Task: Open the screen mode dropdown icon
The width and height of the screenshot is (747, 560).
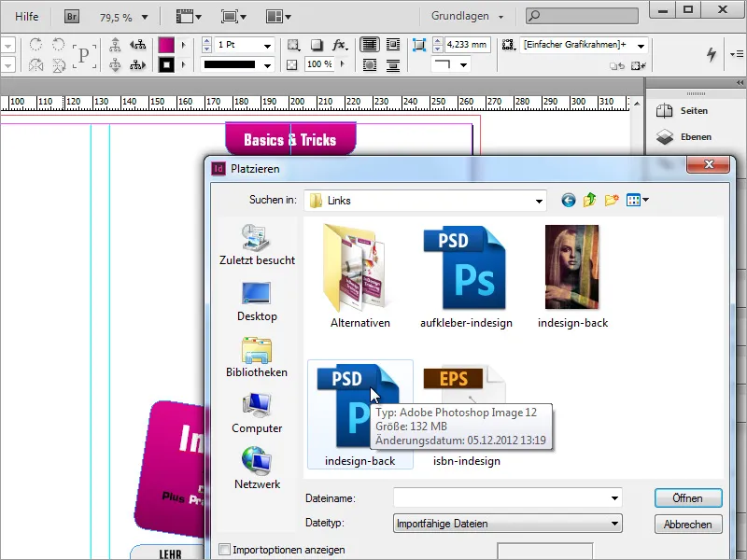Action: [233, 17]
